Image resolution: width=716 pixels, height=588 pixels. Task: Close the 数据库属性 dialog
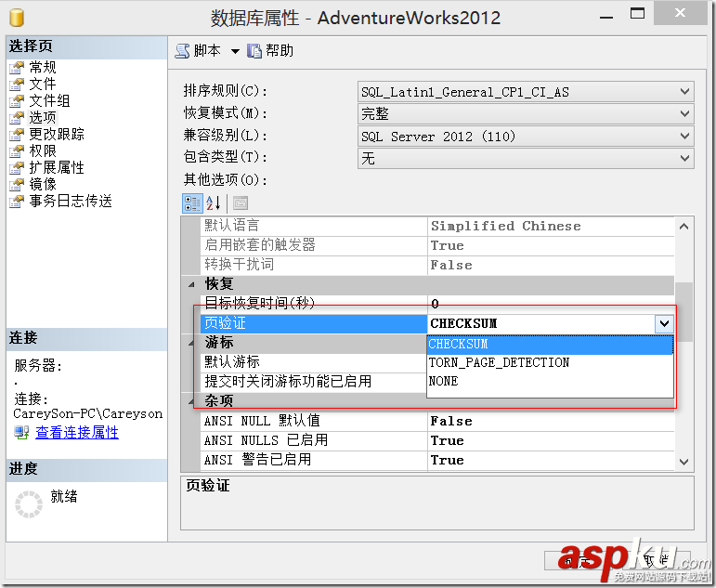pyautogui.click(x=680, y=13)
